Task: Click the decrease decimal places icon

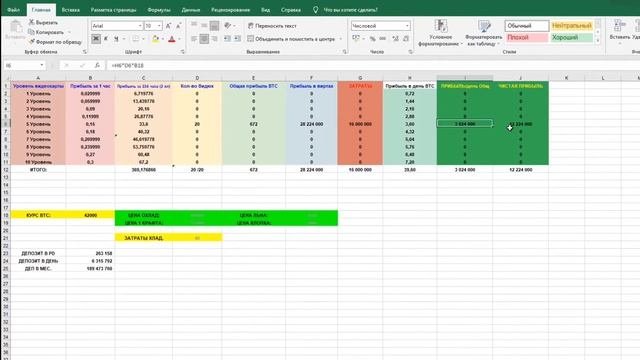Action: pos(406,39)
